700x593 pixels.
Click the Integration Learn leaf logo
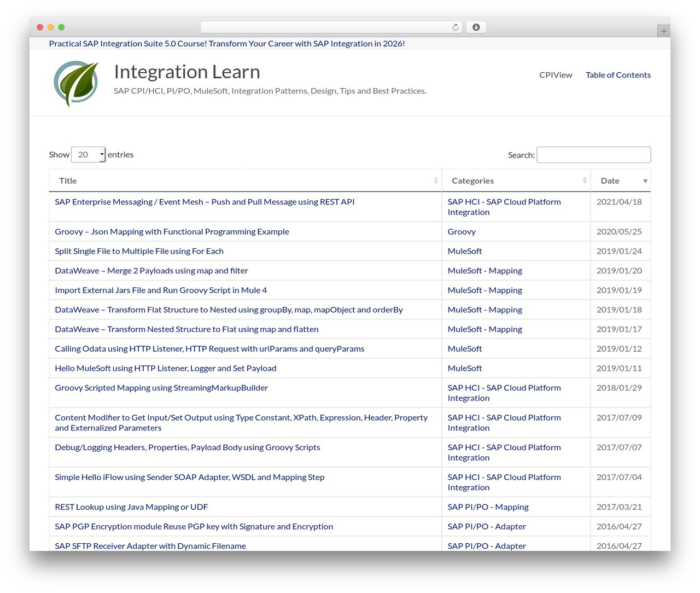point(76,83)
